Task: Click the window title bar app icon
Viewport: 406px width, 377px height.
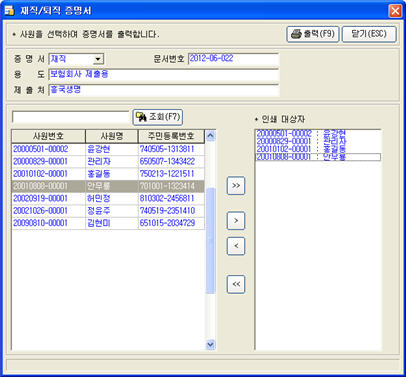Action: pos(9,11)
